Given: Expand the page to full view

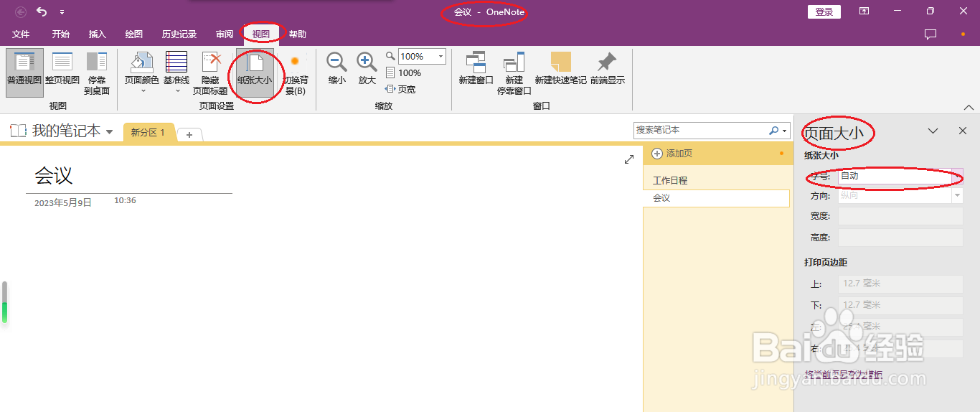Looking at the screenshot, I should 629,159.
